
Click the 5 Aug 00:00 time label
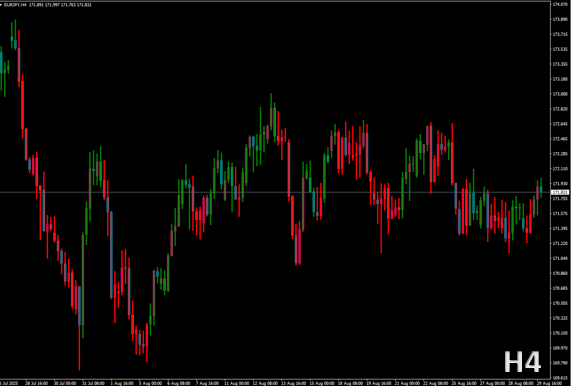click(x=150, y=383)
